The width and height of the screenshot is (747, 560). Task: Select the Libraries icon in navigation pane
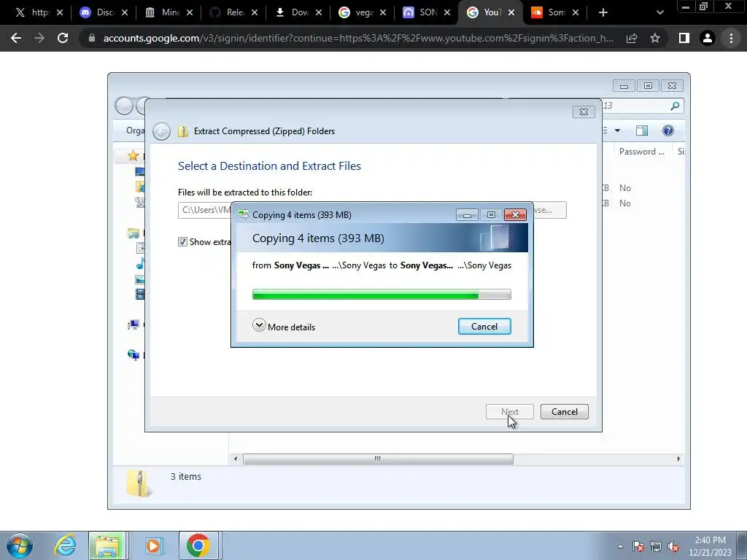point(133,233)
